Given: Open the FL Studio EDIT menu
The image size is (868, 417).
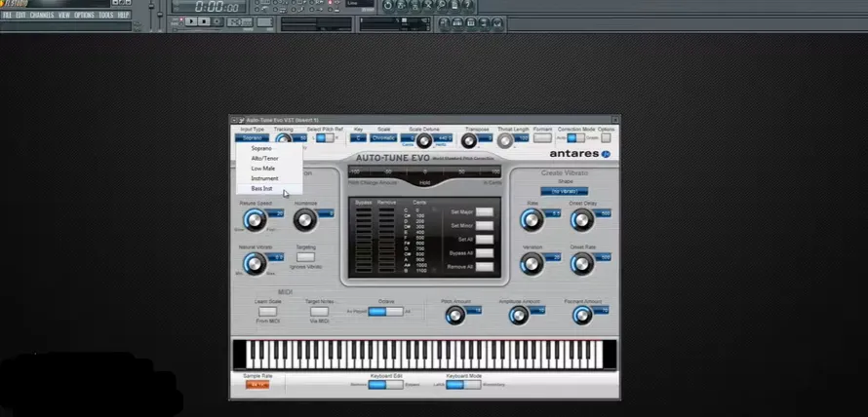Looking at the screenshot, I should point(20,15).
